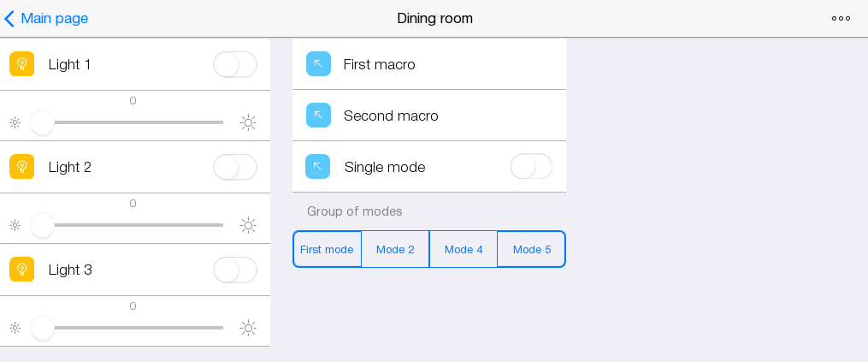Toggle the Single mode switch
Screen dimensions: 868x362
tap(531, 166)
